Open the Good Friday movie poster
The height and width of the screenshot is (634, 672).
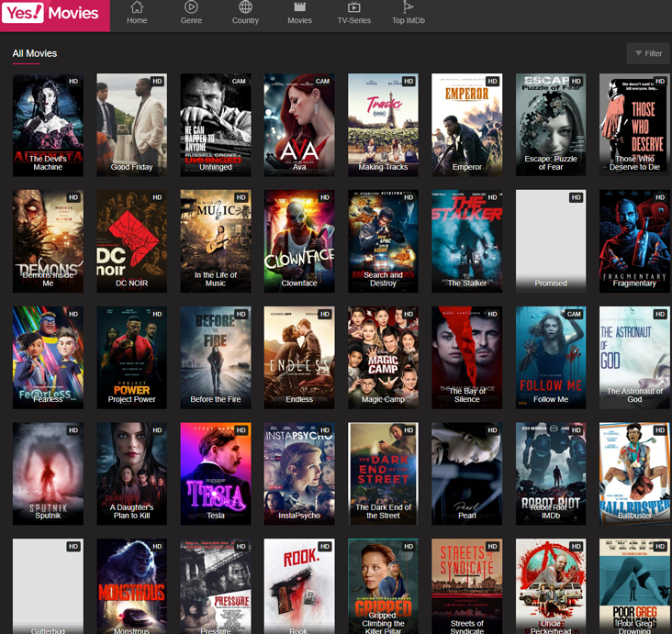[132, 125]
